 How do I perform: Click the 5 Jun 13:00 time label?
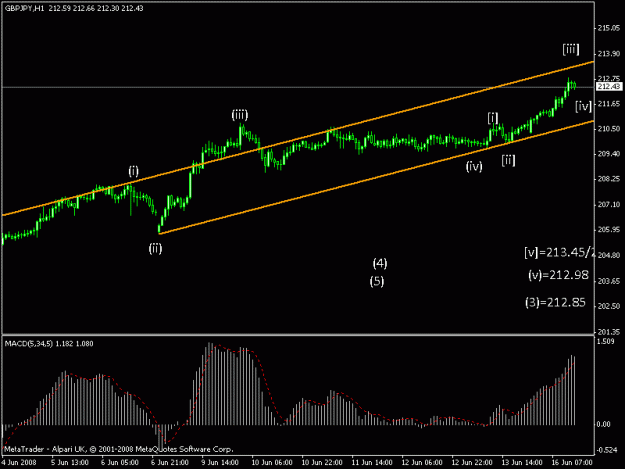click(x=69, y=463)
